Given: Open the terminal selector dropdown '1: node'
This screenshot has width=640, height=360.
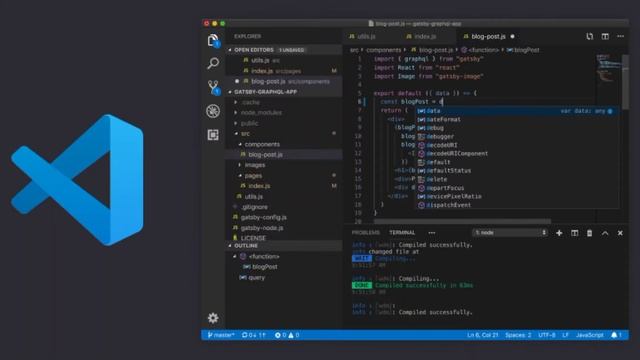Looking at the screenshot, I should tap(510, 233).
